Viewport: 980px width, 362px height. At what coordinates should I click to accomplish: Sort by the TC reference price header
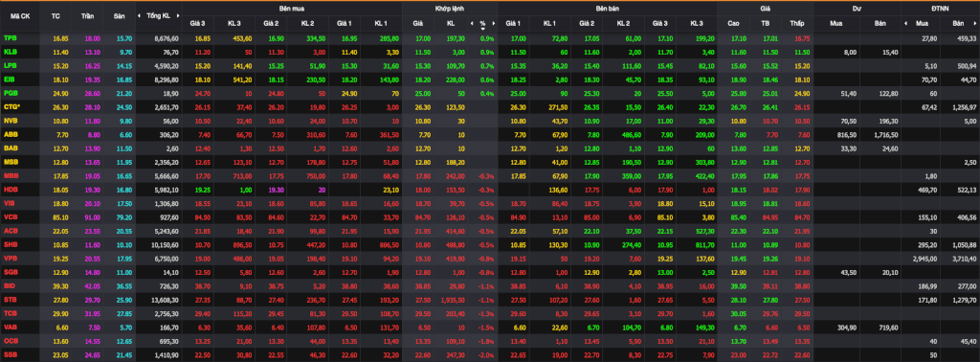pos(56,16)
